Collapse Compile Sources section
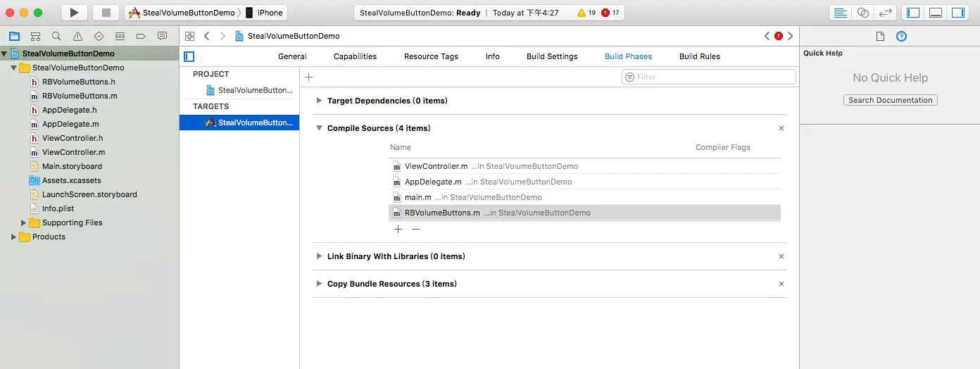 click(x=320, y=128)
